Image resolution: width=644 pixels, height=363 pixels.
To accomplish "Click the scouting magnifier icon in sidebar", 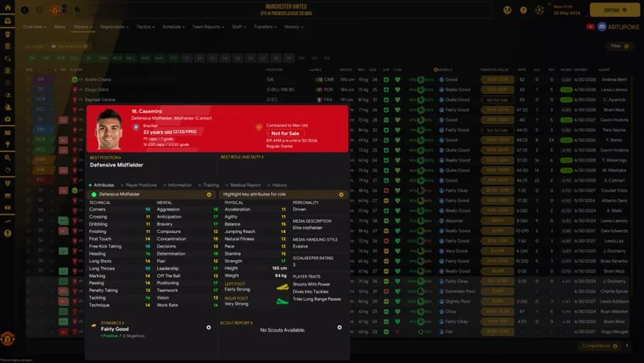I will tap(7, 158).
